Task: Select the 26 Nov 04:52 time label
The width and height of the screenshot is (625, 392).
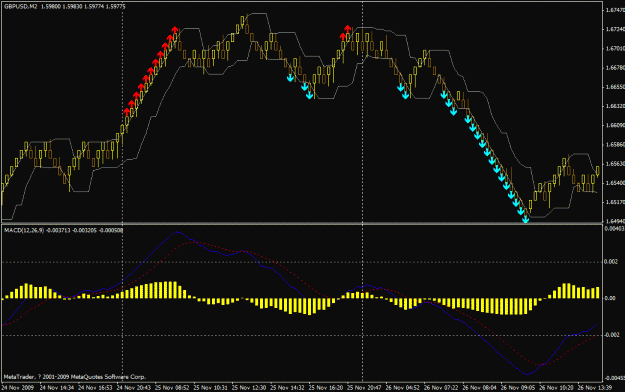Action: click(403, 388)
